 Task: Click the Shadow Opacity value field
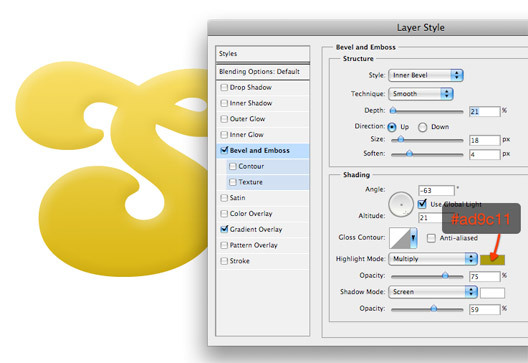click(x=485, y=309)
